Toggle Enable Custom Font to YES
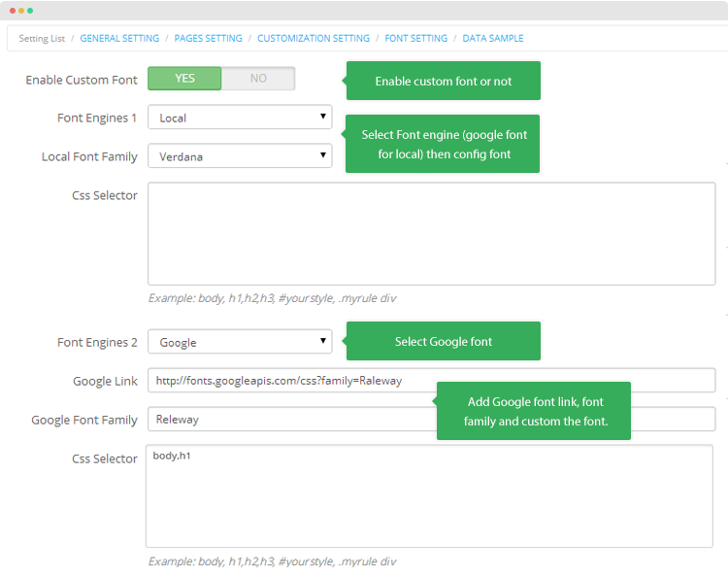Image resolution: width=728 pixels, height=577 pixels. 184,78
